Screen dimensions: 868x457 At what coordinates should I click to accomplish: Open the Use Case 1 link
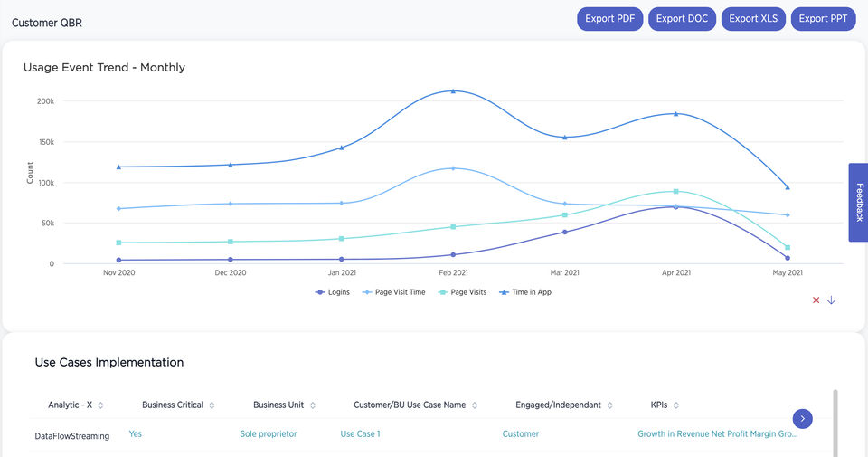pyautogui.click(x=361, y=434)
